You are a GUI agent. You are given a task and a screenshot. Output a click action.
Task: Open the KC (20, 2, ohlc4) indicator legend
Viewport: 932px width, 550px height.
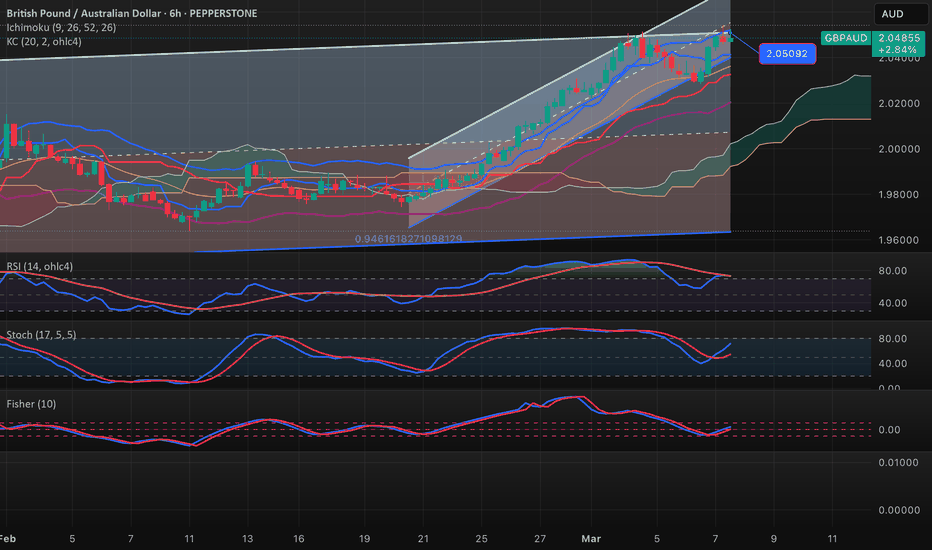click(x=44, y=42)
